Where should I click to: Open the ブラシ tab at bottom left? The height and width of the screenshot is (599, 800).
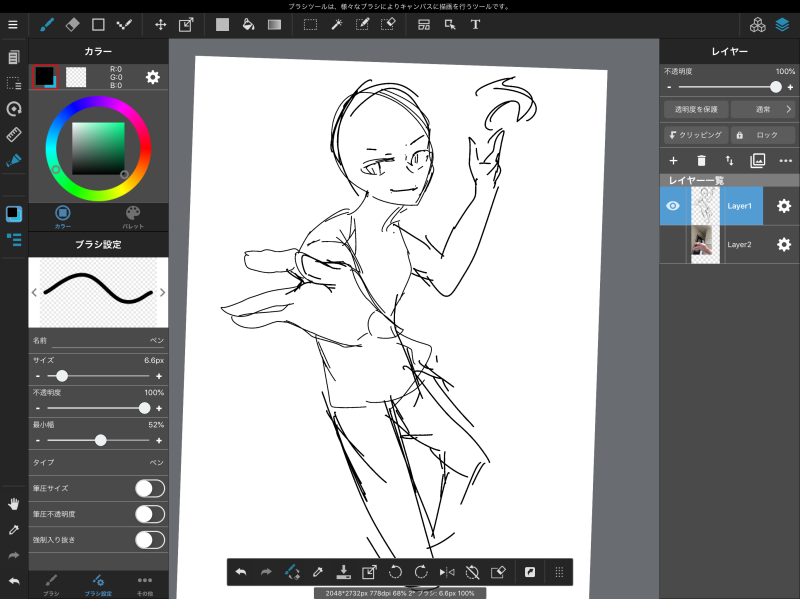pos(51,584)
